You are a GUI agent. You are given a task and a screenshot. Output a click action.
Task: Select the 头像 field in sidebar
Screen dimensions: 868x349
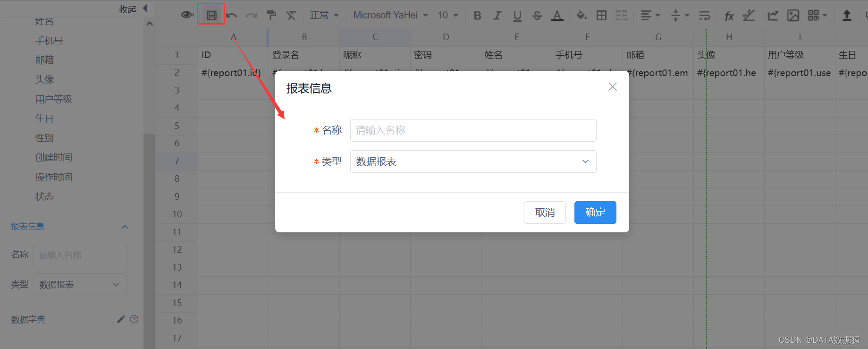(45, 79)
